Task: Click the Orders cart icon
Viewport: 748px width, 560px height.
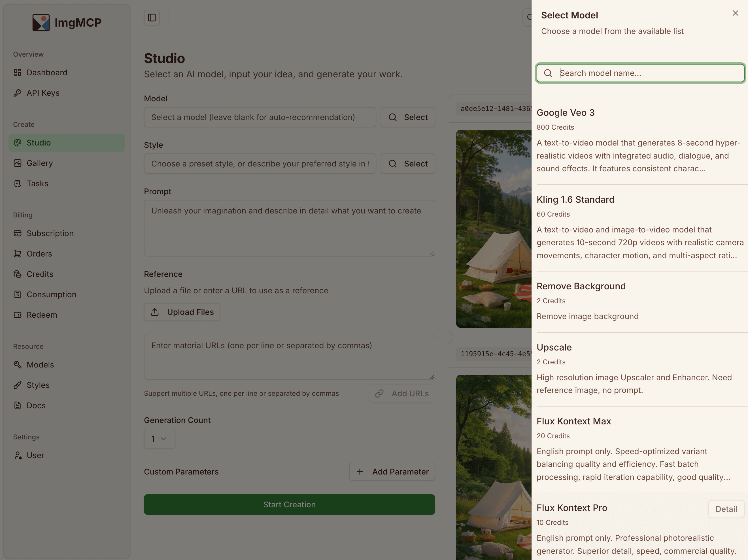Action: click(18, 254)
